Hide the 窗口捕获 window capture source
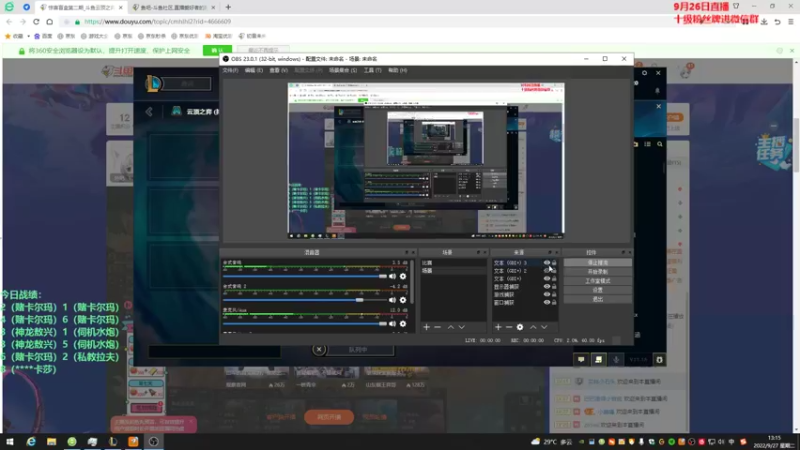This screenshot has height=450, width=800. click(x=546, y=303)
